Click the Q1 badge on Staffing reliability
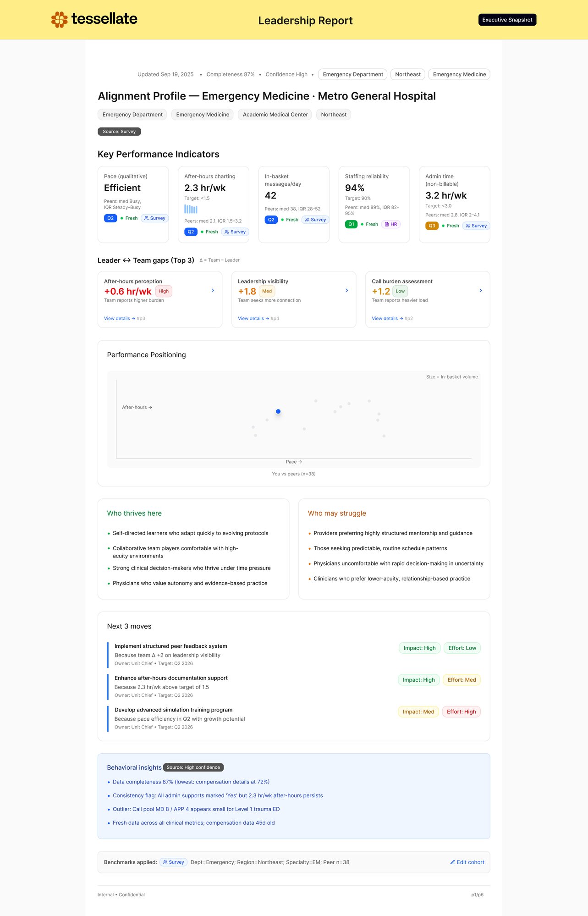 (x=351, y=224)
